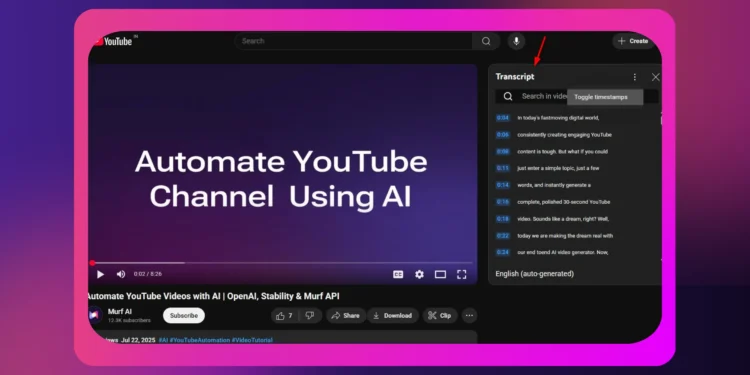Switch to theater mode

441,274
